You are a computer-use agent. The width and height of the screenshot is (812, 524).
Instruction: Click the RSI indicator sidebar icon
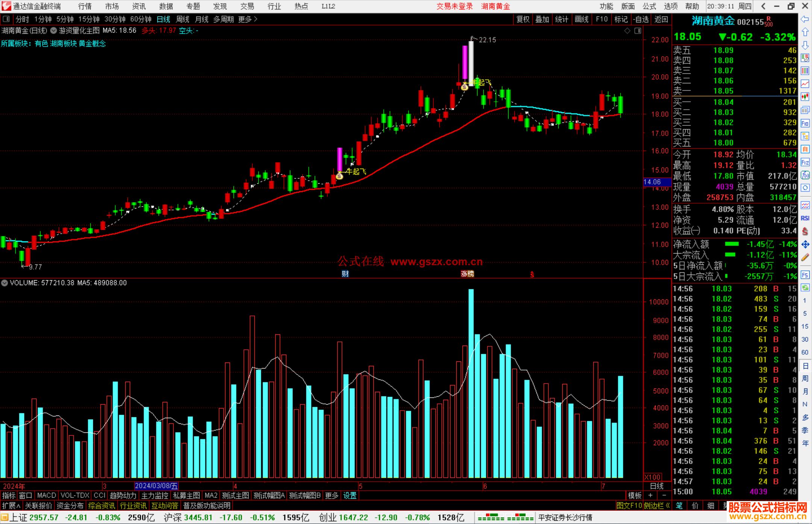[805, 218]
